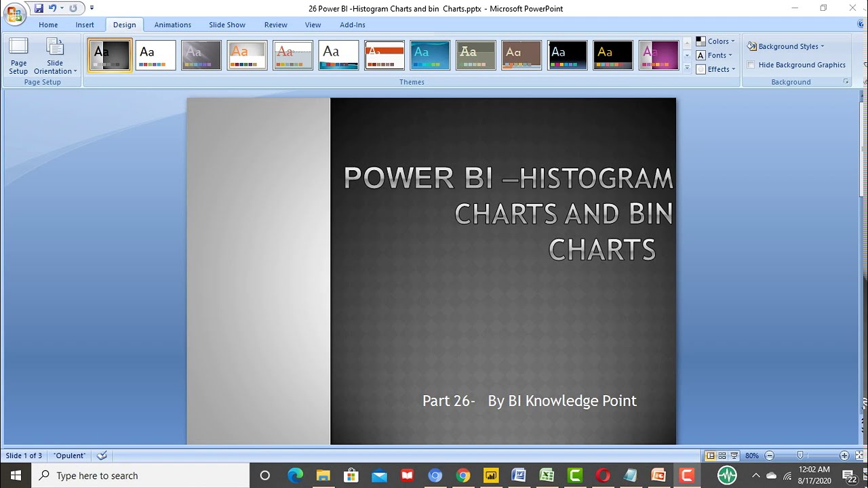Select the Design ribbon tab
Screen dimensions: 868x488
(x=124, y=24)
